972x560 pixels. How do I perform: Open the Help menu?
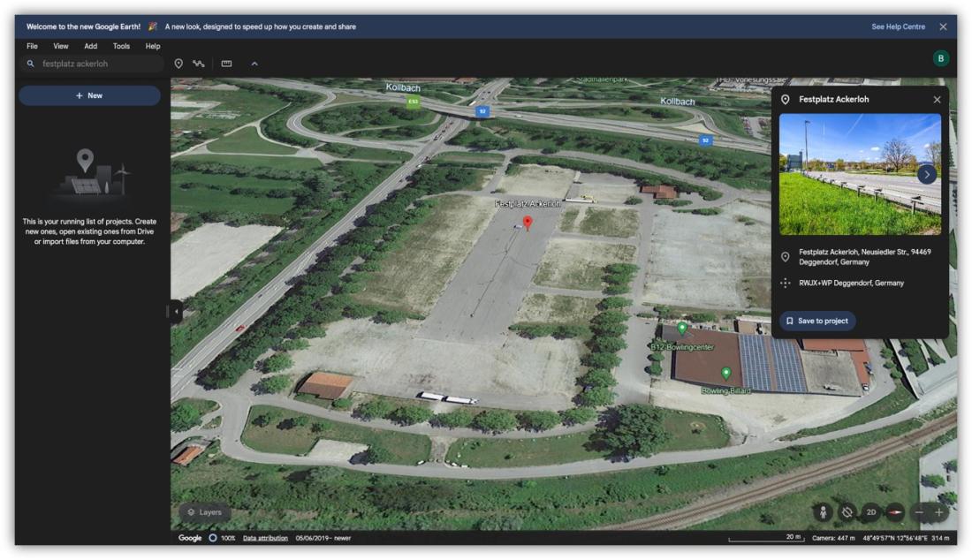coord(153,47)
